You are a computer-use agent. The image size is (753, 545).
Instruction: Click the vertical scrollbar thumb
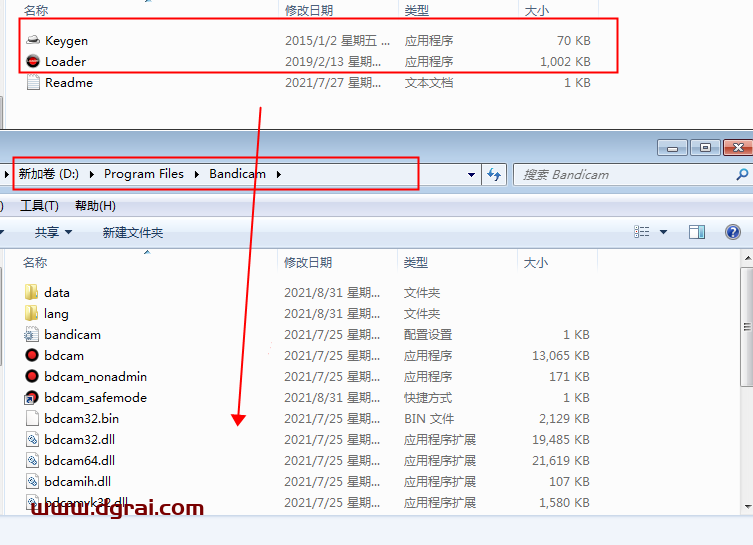(747, 327)
